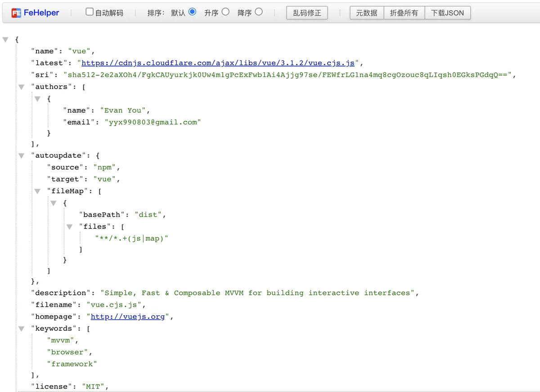Select the 降序 sort radio button

[258, 12]
